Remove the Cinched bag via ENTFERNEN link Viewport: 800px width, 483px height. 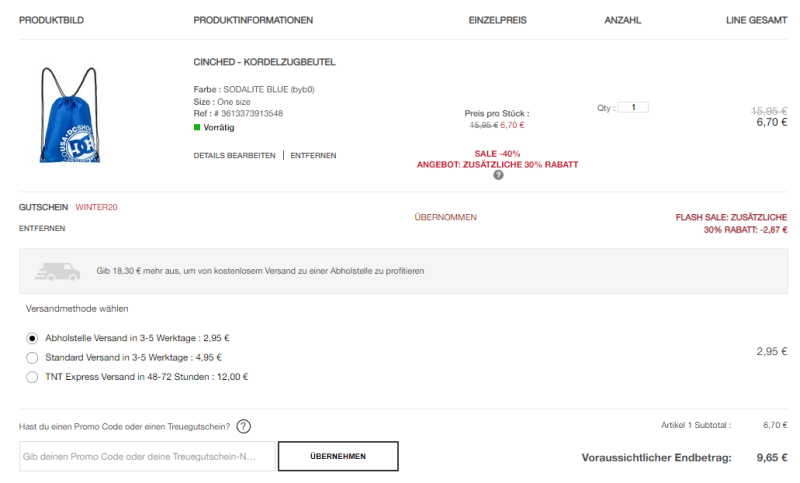click(313, 156)
